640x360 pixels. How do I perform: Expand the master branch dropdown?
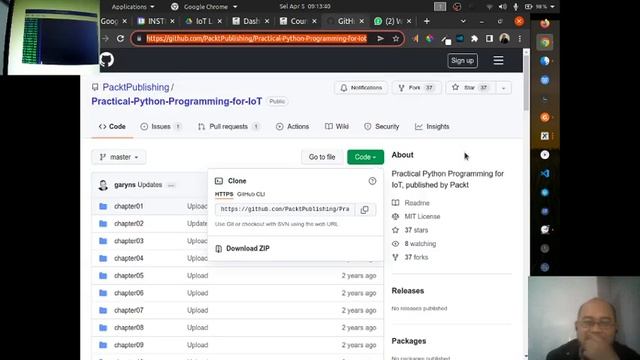119,157
